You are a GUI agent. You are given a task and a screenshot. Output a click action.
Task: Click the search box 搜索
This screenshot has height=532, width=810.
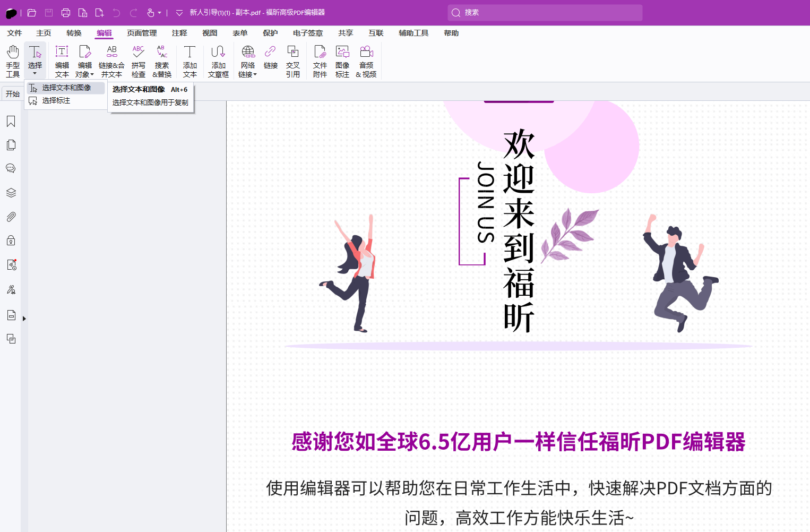click(545, 12)
